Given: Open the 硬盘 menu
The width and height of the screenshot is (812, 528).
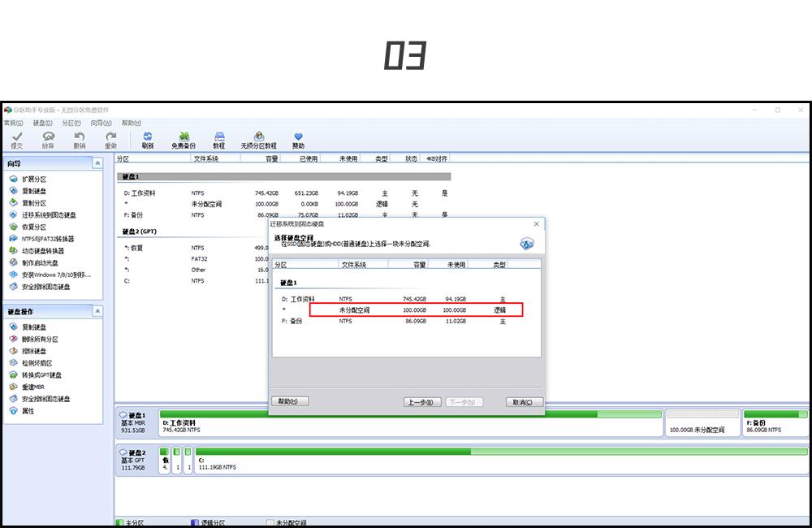Looking at the screenshot, I should pyautogui.click(x=43, y=123).
